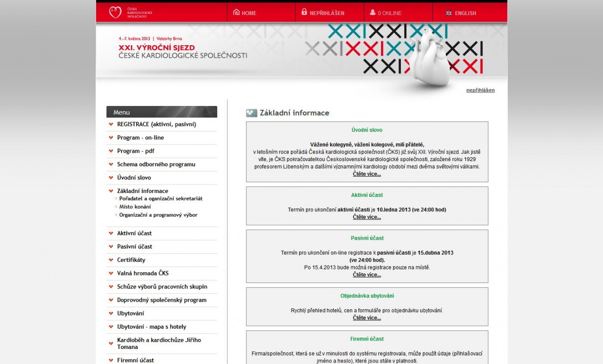
Task: Click the green Pasivní účast box heading
Action: point(367,238)
